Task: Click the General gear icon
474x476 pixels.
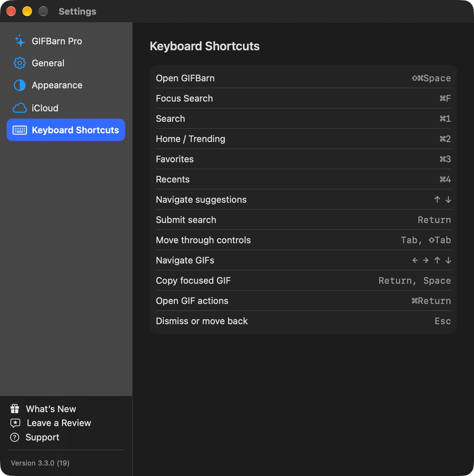Action: (19, 63)
